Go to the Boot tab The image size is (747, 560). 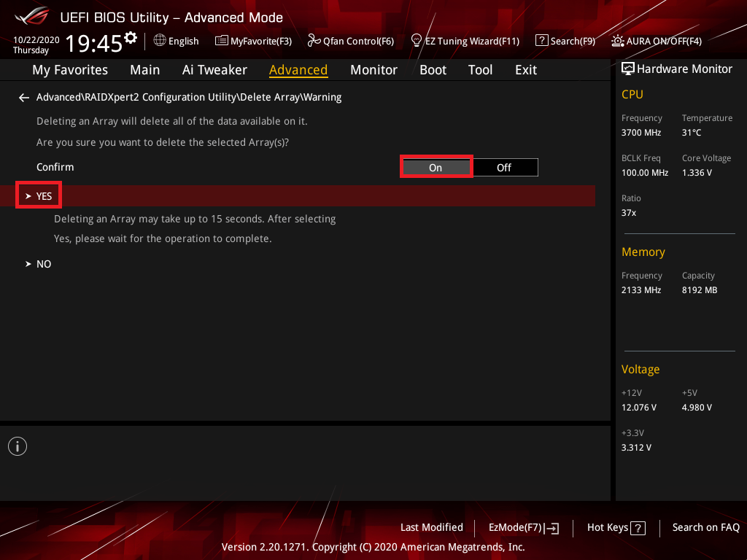click(433, 70)
